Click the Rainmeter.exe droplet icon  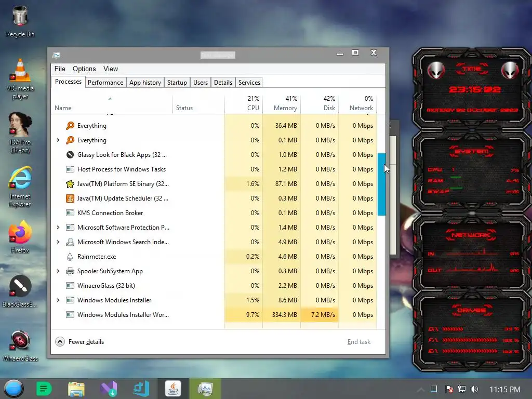(x=70, y=257)
